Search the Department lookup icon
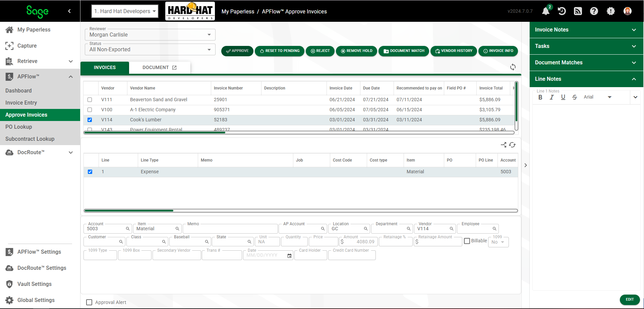 (x=409, y=229)
